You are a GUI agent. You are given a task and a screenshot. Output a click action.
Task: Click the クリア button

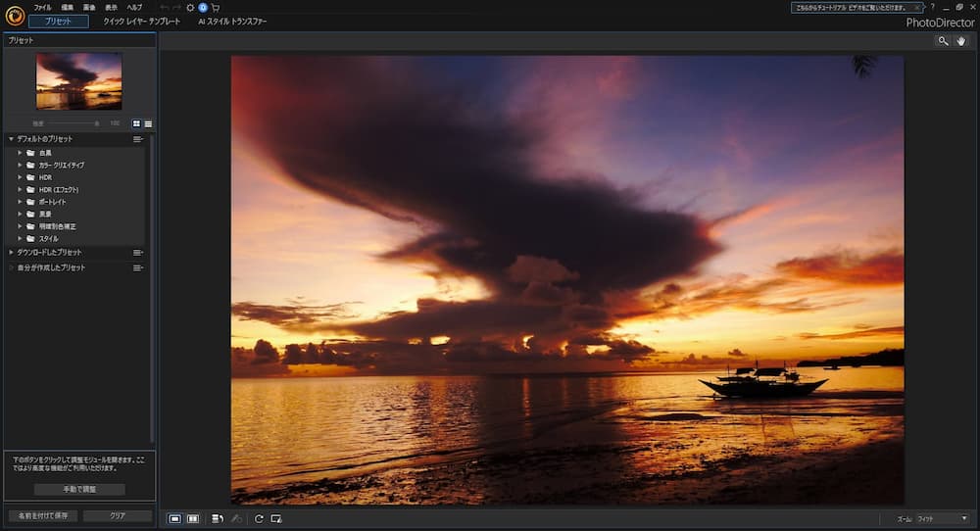click(x=118, y=516)
